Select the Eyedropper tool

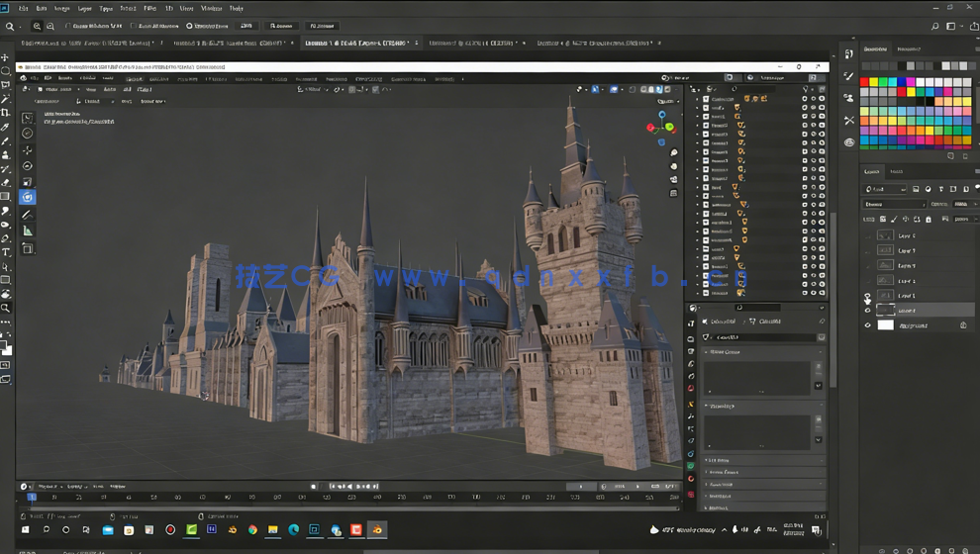tap(6, 127)
